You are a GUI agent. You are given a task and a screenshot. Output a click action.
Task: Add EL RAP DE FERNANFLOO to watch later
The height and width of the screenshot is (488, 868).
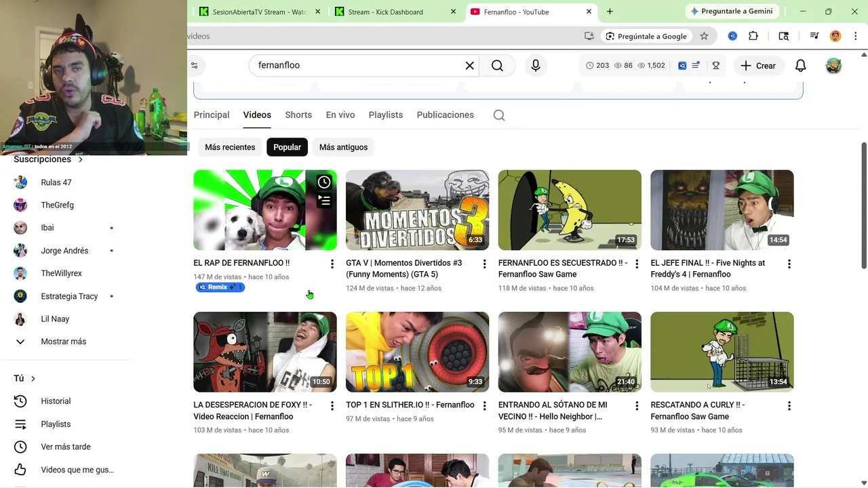(324, 182)
